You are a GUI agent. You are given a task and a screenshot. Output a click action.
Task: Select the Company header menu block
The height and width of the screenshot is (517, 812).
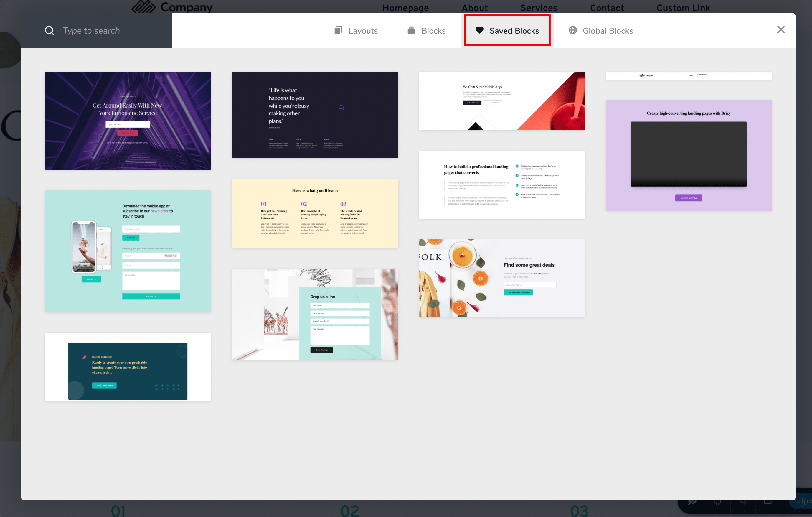[689, 75]
